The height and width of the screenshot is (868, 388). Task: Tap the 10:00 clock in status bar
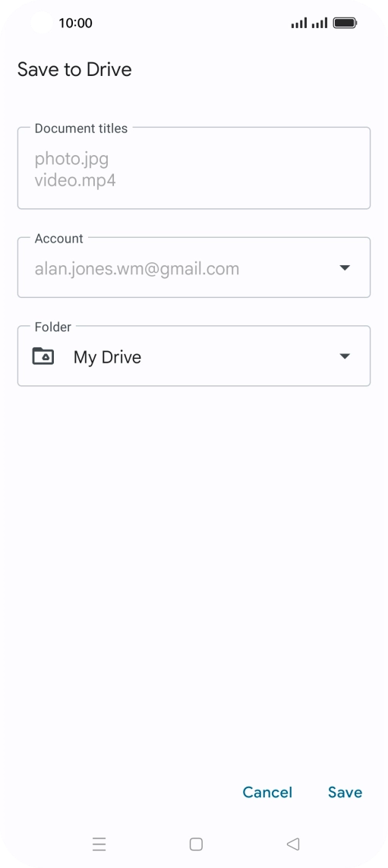[x=75, y=24]
